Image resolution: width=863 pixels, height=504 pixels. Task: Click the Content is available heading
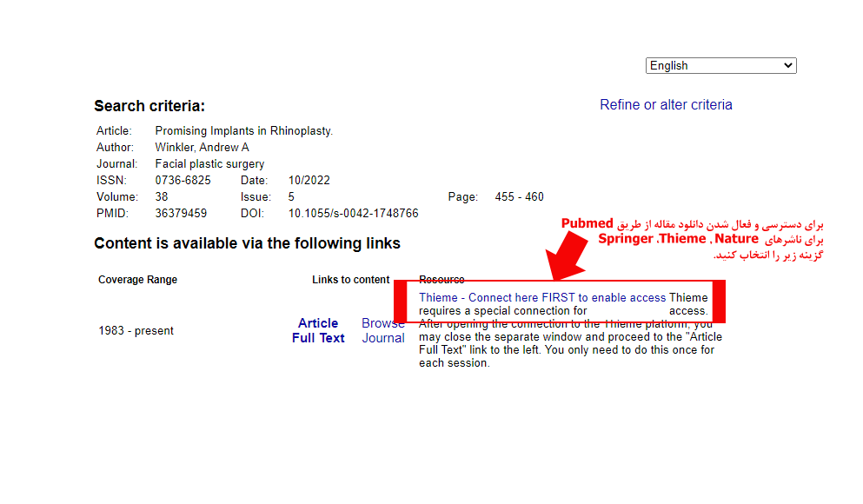tap(247, 244)
